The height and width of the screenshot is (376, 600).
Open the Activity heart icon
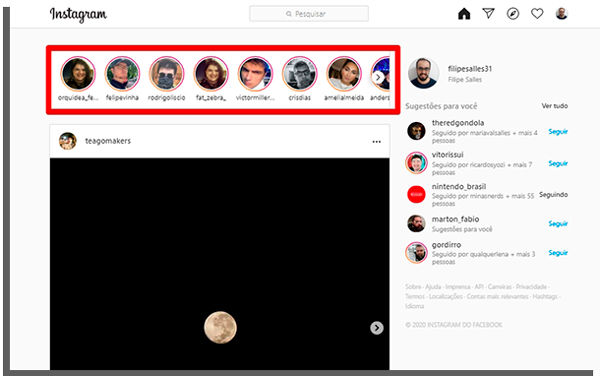[537, 14]
